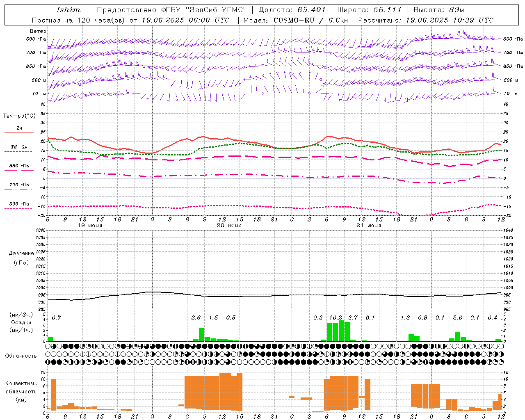525x420 pixels.
Task: Click the "Тем-ра(°C)" temperature axis title
Action: [20, 116]
